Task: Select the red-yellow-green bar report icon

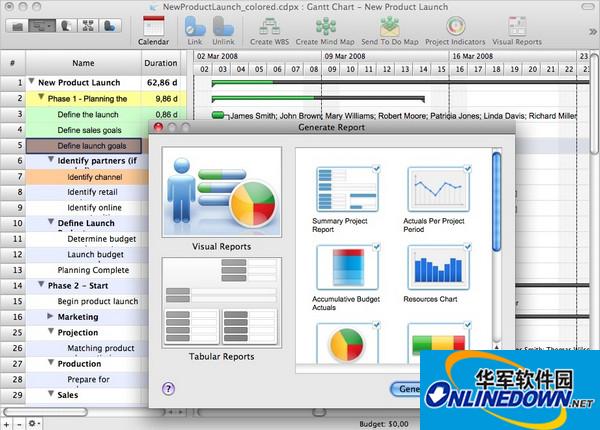Action: click(439, 343)
